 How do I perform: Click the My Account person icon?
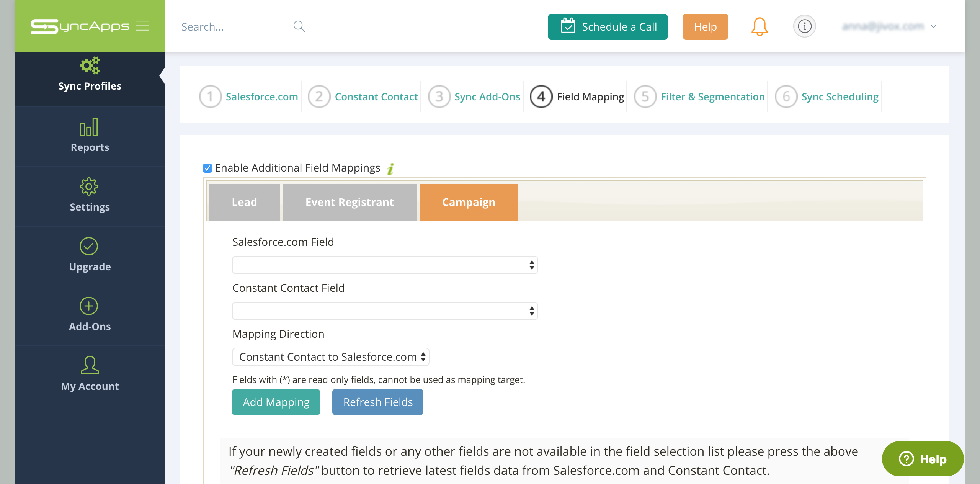coord(90,365)
